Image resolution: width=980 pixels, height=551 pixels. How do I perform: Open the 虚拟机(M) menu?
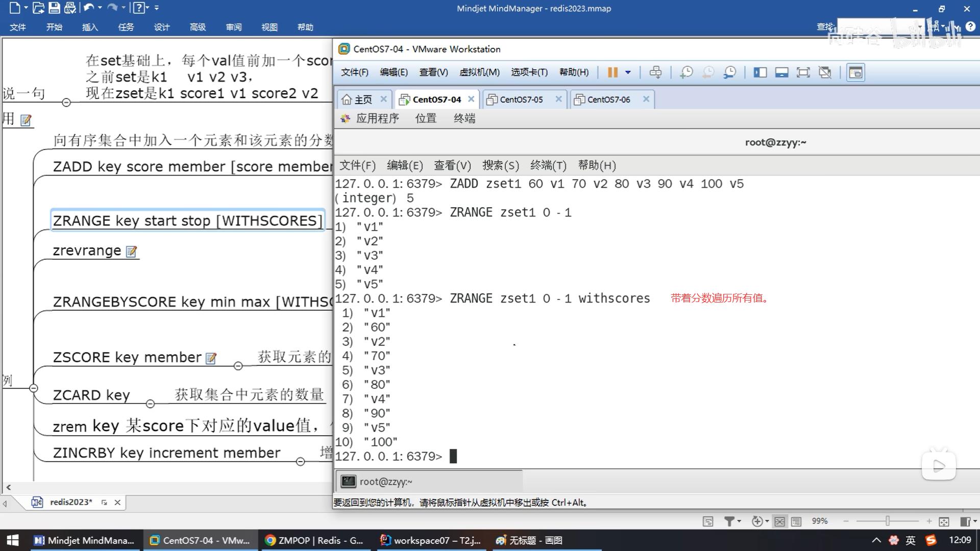(479, 72)
